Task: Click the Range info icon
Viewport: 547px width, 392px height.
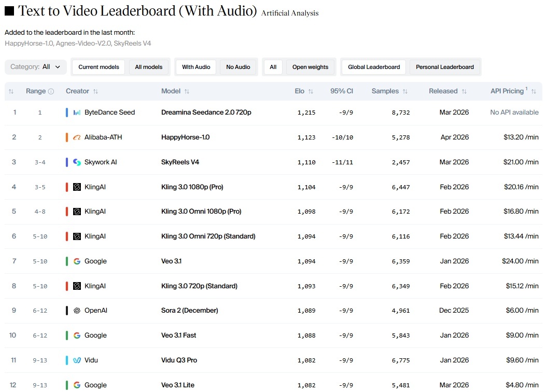Action: click(51, 91)
